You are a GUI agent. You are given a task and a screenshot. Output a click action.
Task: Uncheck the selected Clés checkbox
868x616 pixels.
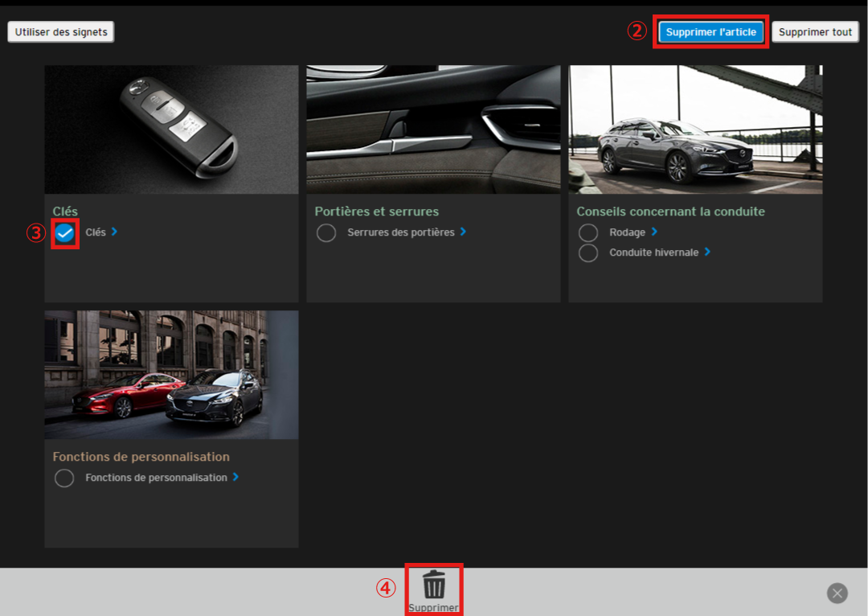[65, 233]
